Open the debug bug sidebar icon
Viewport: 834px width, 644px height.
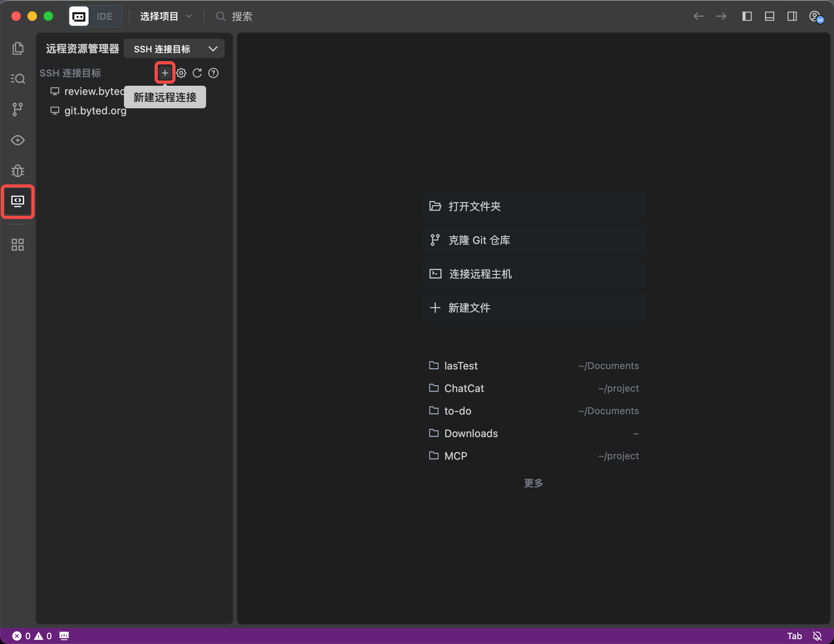18,171
